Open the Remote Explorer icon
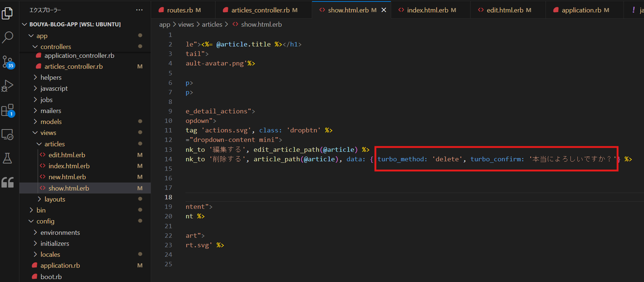The width and height of the screenshot is (644, 282). (x=8, y=134)
